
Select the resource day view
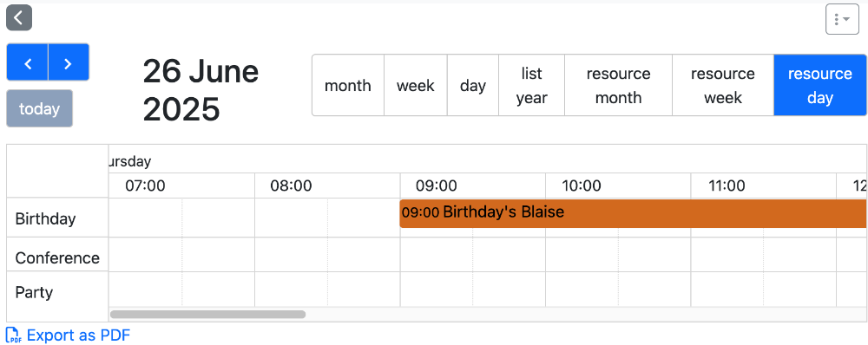pos(820,85)
